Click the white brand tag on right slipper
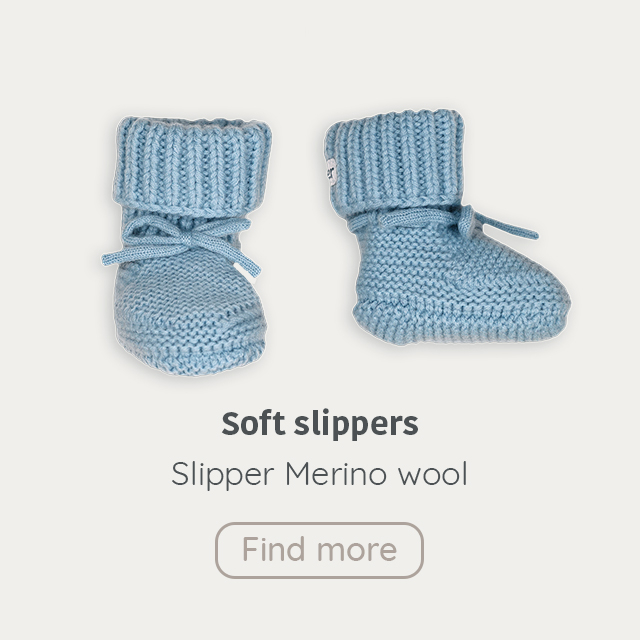Screen dimensions: 640x640 point(330,172)
